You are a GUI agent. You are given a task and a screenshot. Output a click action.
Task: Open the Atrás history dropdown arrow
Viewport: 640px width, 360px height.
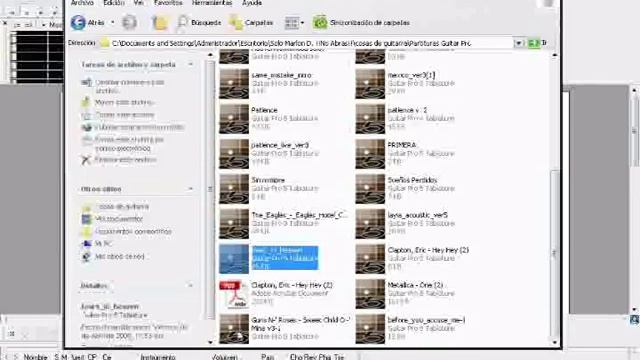tap(113, 22)
